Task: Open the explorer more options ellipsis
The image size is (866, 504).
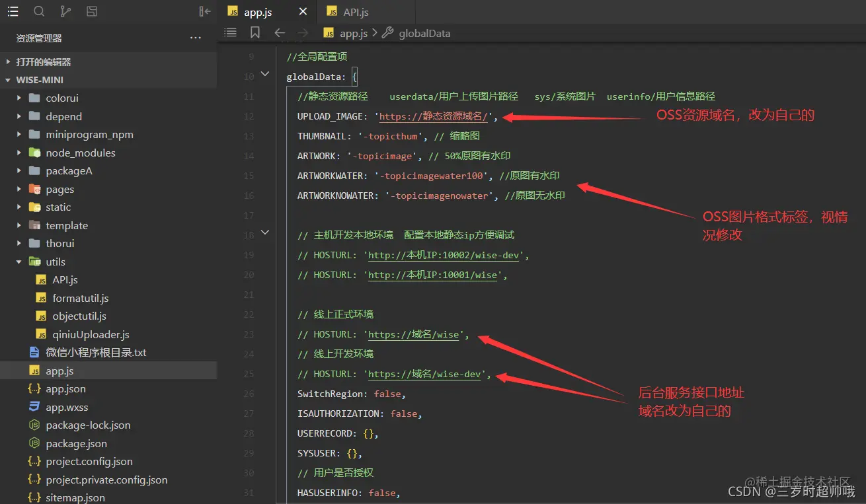Action: click(196, 38)
